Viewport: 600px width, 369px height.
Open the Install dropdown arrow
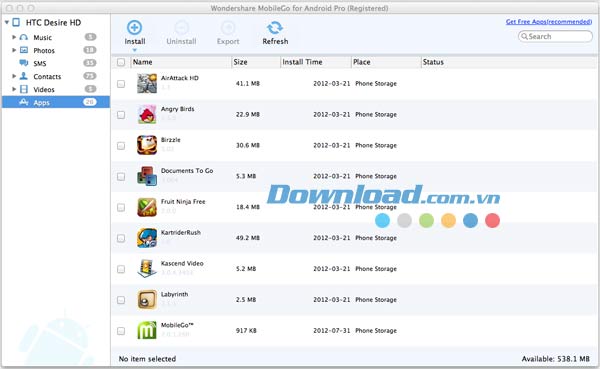click(x=134, y=50)
